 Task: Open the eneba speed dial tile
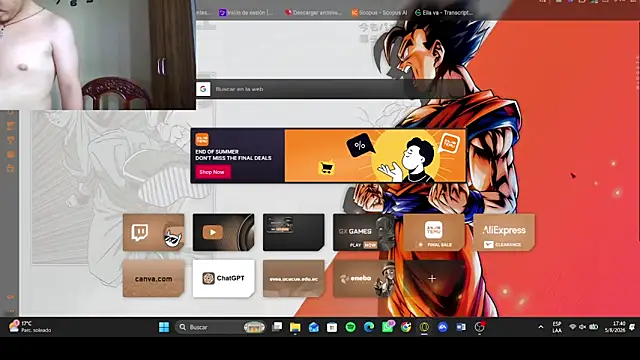[x=364, y=278]
